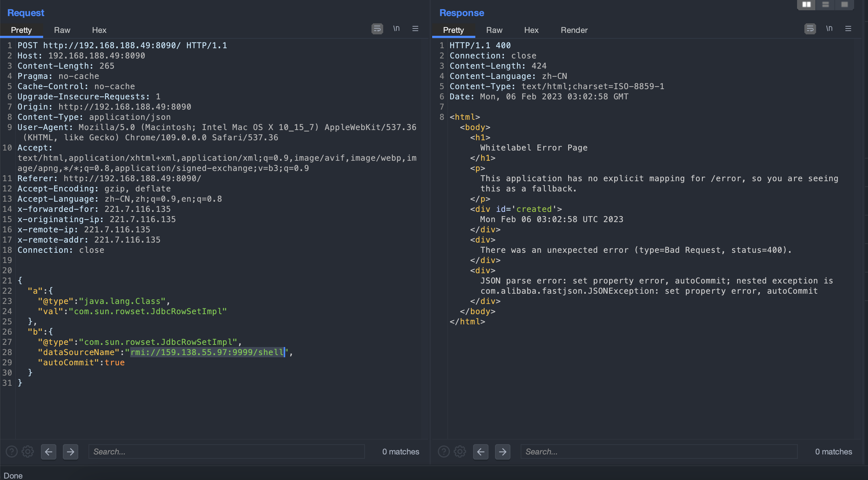Go to next match in Request

point(71,452)
